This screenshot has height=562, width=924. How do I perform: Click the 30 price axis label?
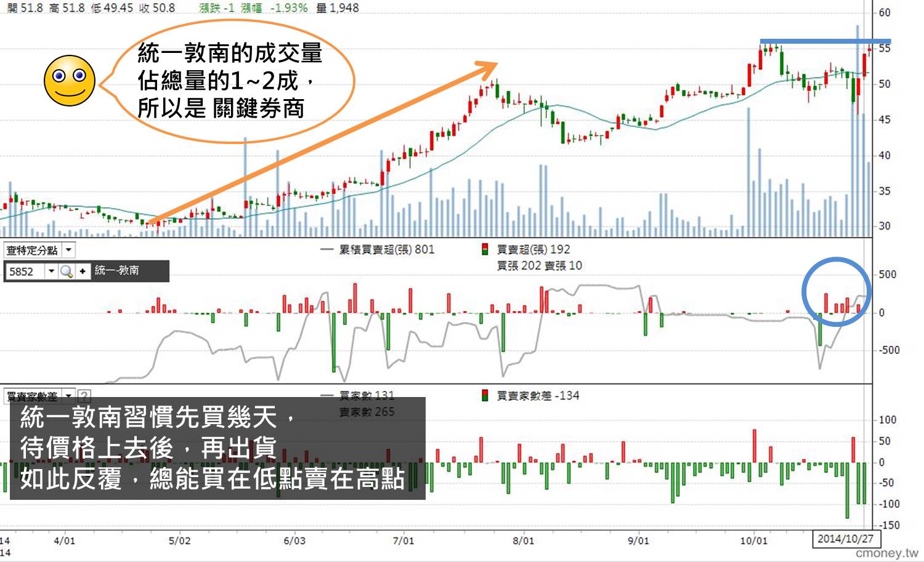[884, 226]
